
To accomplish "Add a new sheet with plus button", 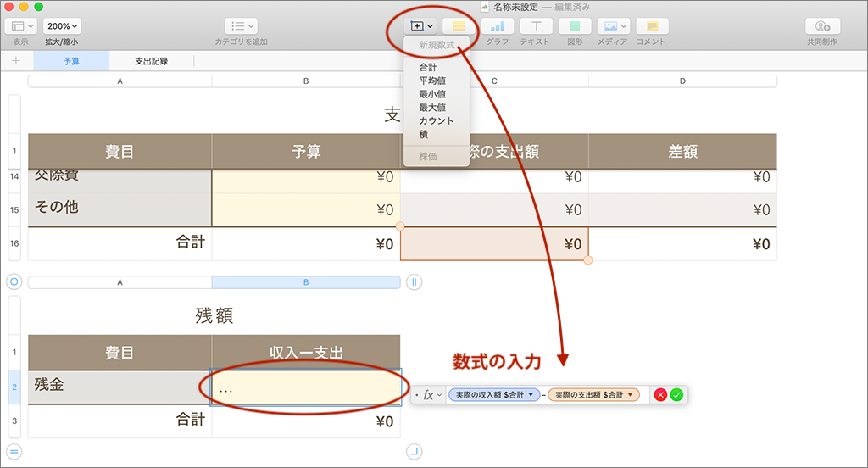I will 15,61.
